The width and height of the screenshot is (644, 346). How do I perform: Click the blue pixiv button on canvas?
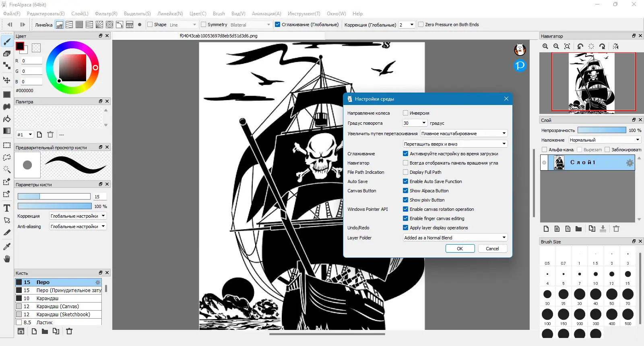pyautogui.click(x=520, y=65)
